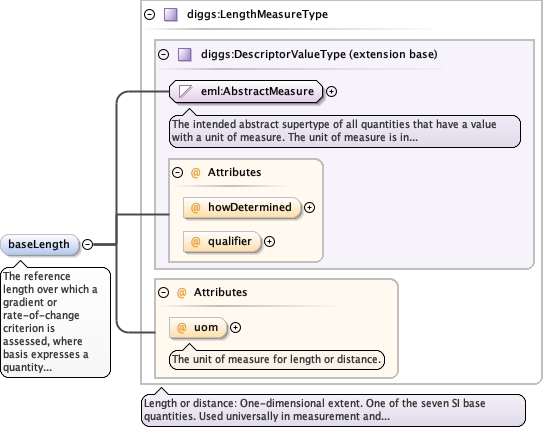Expand the qualifier attribute
Screen dimensions: 544x430
[270, 242]
